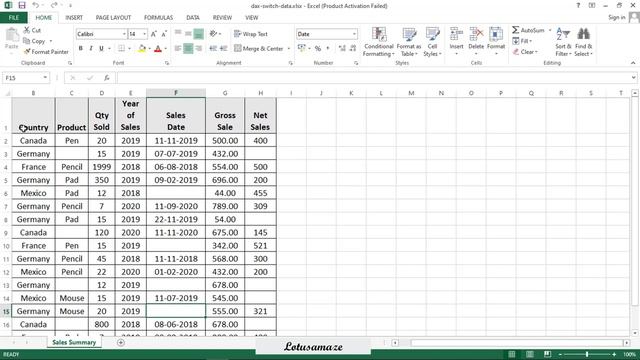Switch to PAGE LAYOUT tab
Screen dimensions: 640x360
click(113, 18)
